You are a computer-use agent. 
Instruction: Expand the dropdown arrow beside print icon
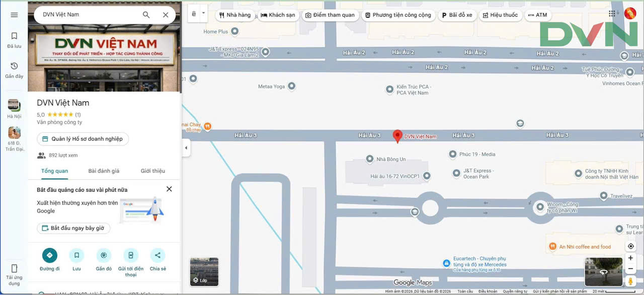203,15
